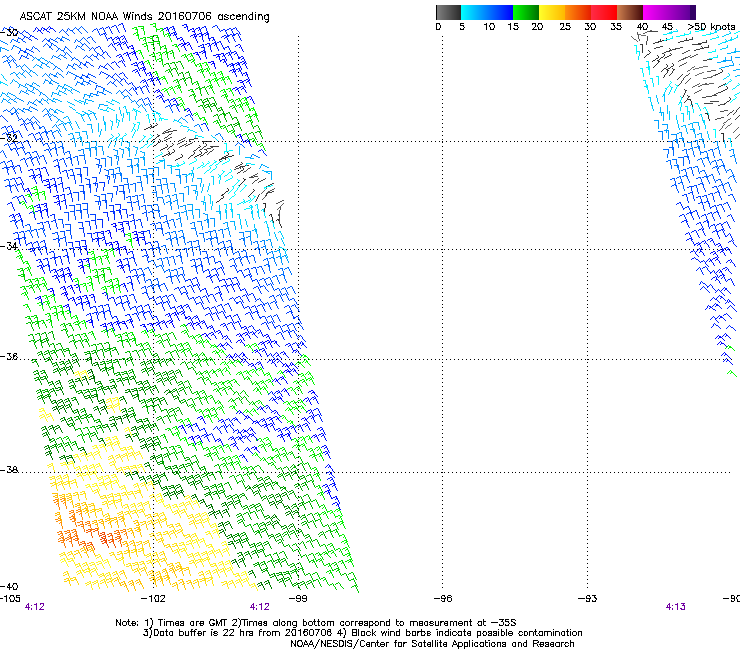Click the '-93' longitude axis label

587,599
